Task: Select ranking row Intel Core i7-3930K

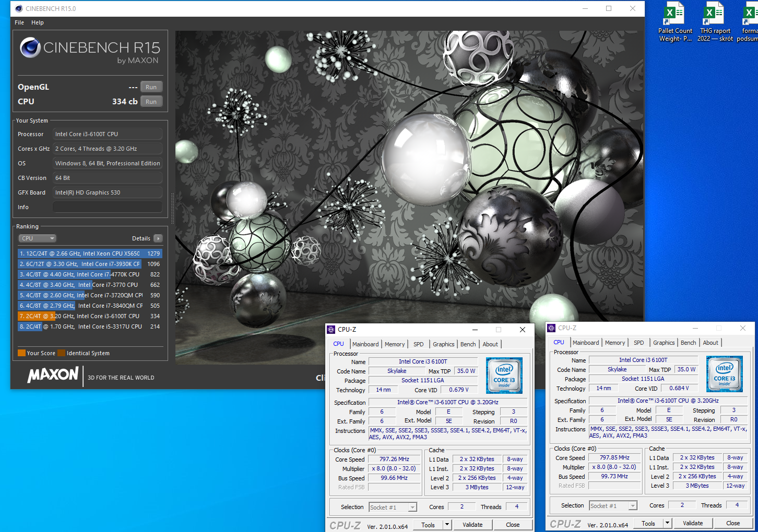Action: click(x=90, y=264)
